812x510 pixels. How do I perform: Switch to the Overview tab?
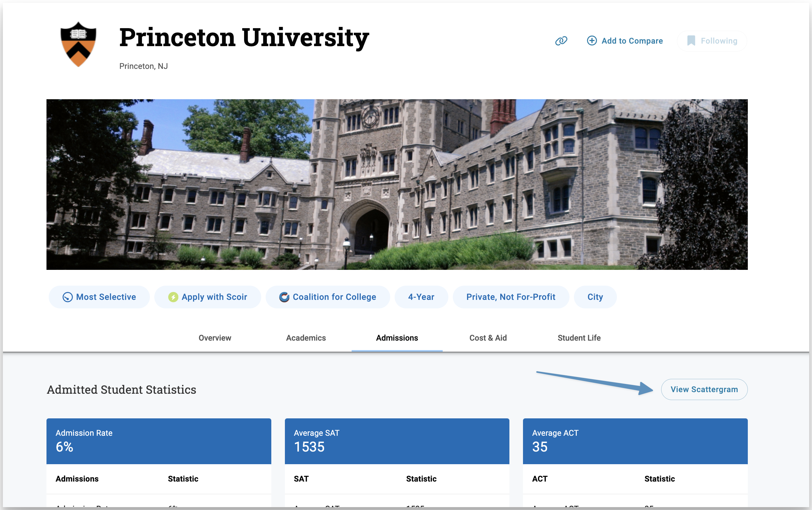(x=215, y=338)
